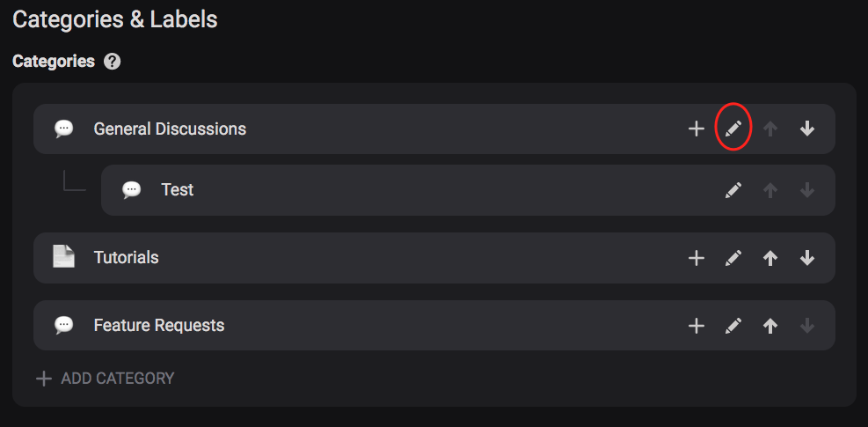
Task: Edit the General Discussions category
Action: click(733, 129)
